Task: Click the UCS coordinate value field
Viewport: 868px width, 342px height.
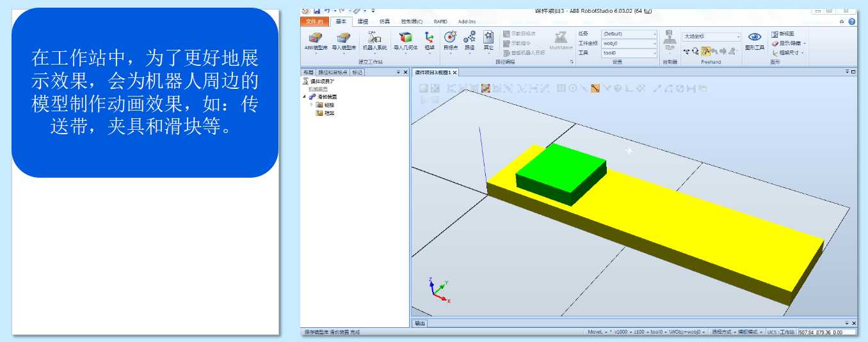Action: pyautogui.click(x=826, y=332)
